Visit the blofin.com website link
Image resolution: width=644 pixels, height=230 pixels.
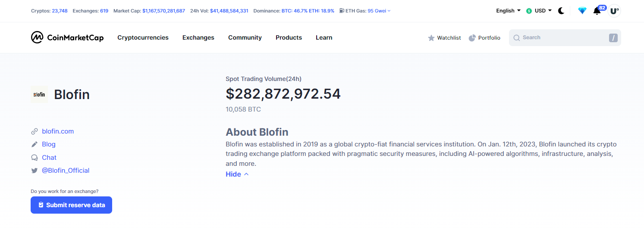click(x=58, y=131)
